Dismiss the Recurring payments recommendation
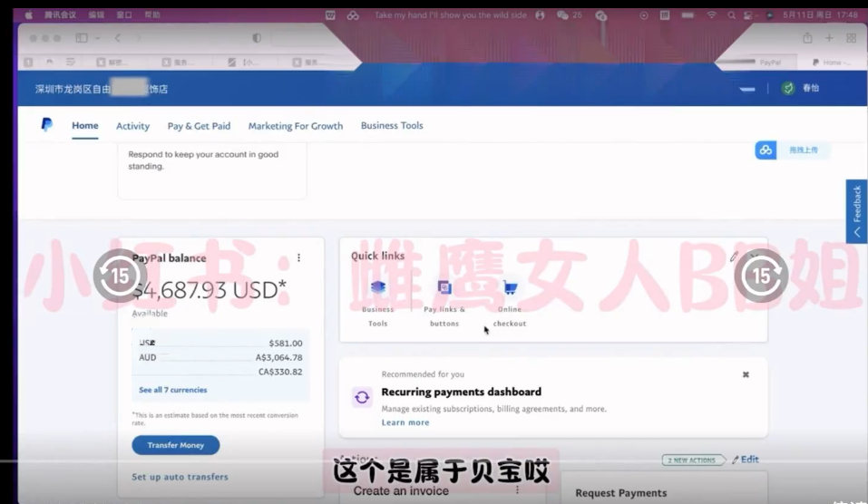This screenshot has height=504, width=868. point(746,374)
